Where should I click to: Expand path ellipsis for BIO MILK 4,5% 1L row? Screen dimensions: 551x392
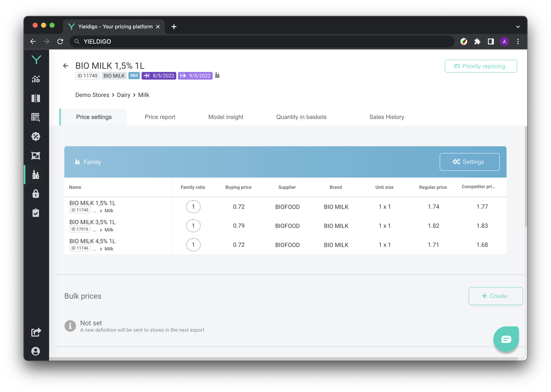tap(94, 249)
